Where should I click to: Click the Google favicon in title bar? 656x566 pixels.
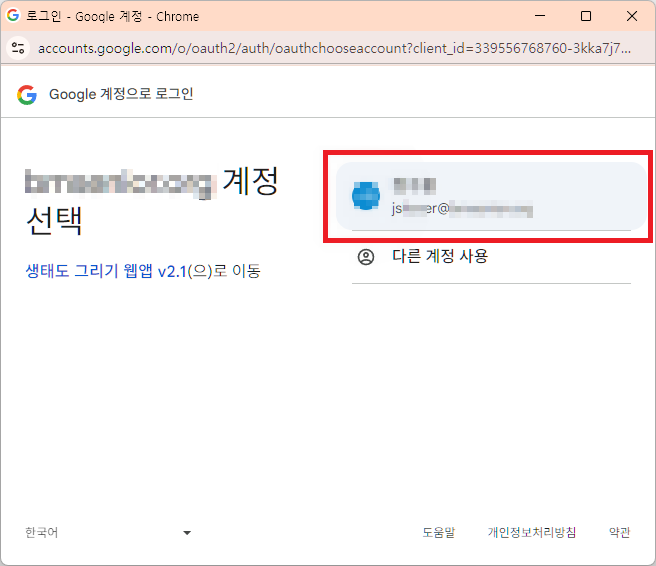[x=13, y=15]
